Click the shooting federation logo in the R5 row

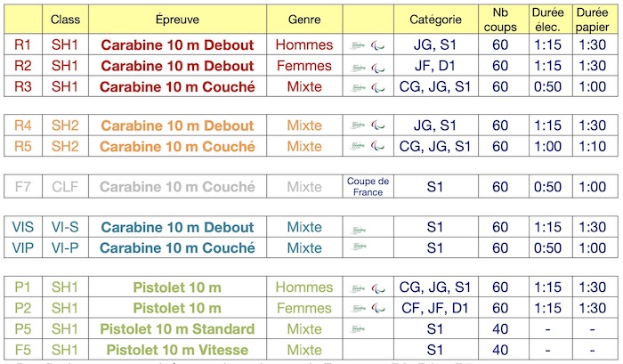tap(358, 146)
